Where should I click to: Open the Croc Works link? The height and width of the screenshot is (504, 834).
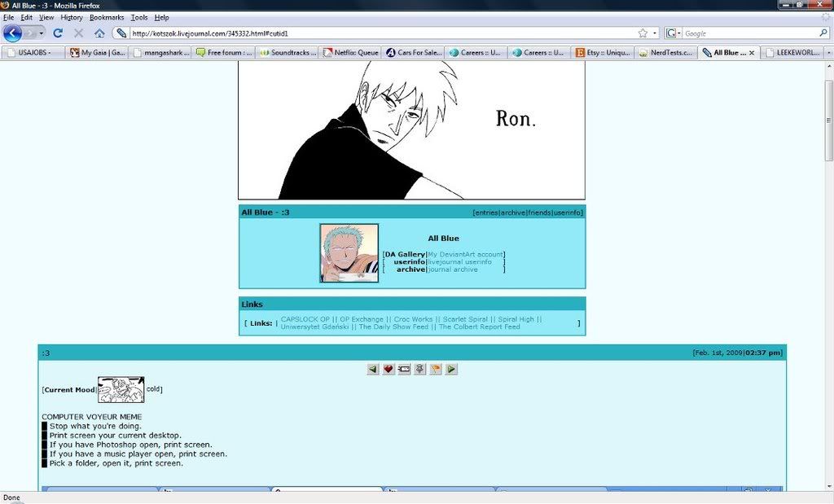coord(413,319)
